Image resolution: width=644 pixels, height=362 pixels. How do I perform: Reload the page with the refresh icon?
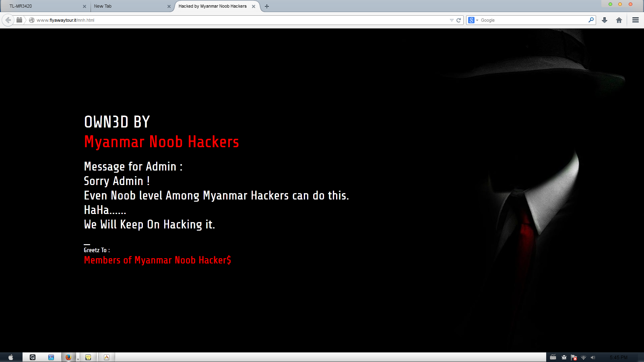tap(458, 20)
